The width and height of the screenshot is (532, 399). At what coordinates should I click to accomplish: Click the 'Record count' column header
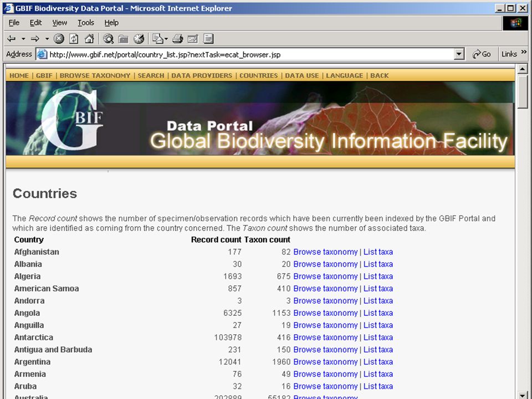[216, 240]
